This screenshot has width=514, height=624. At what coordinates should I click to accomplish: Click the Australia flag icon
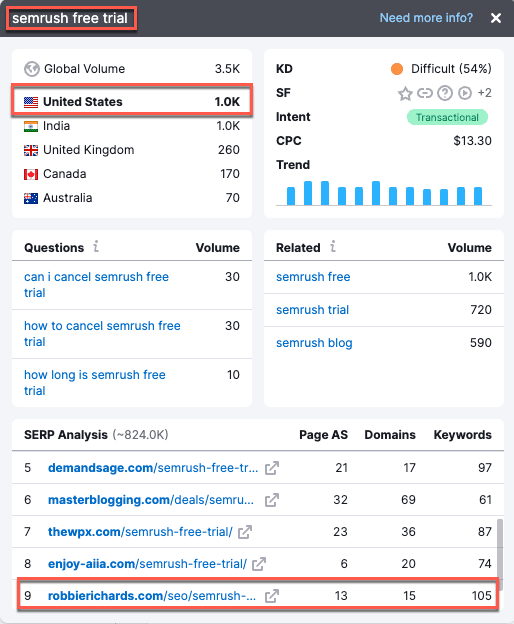point(31,198)
